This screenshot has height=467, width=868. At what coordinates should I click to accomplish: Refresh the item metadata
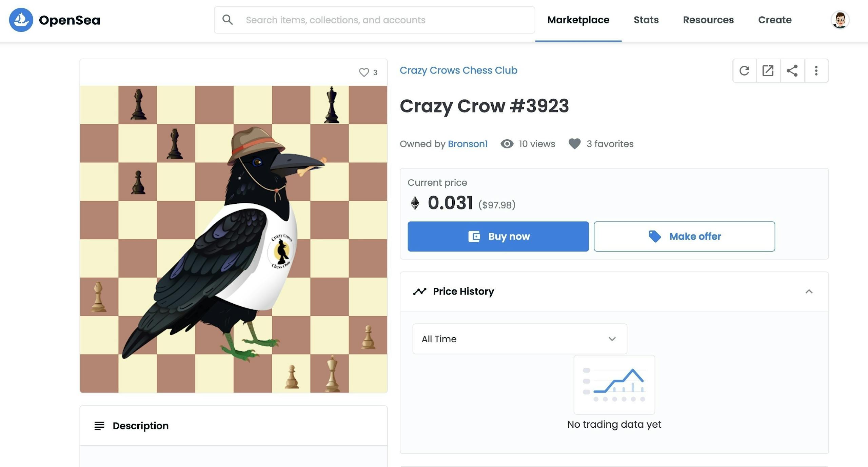point(744,71)
